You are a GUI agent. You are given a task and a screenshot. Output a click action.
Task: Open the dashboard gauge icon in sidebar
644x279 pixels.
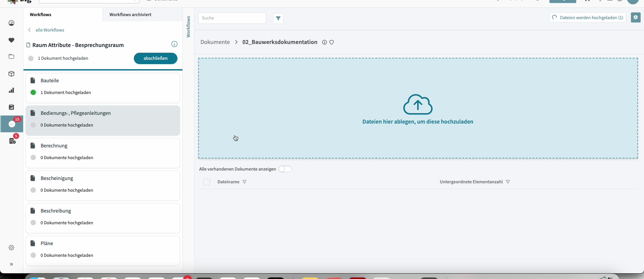point(11,23)
